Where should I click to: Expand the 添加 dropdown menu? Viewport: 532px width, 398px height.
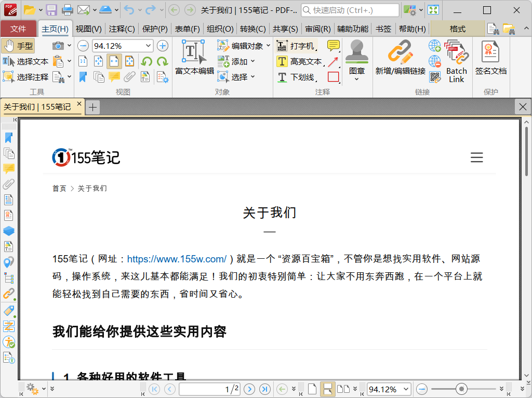point(253,61)
